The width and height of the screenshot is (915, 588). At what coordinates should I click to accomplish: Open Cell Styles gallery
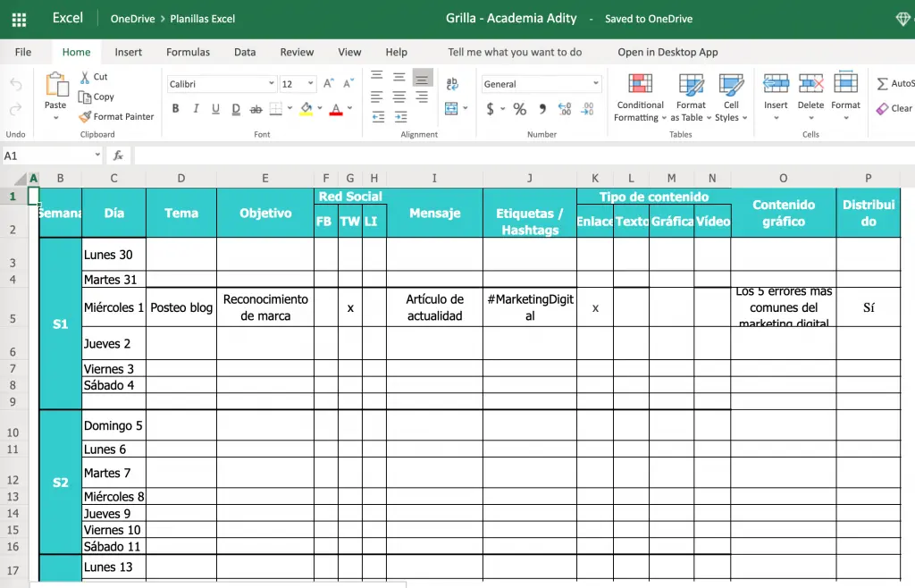click(x=731, y=97)
